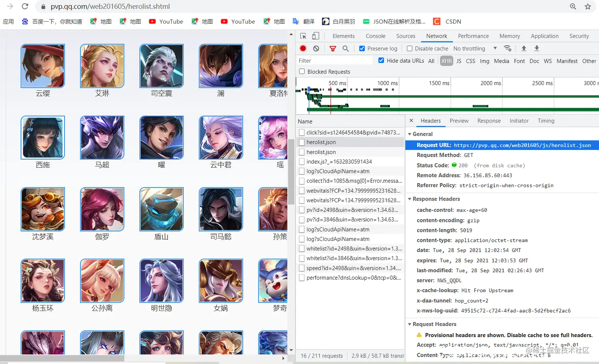
Task: Clear the network log
Action: [316, 48]
